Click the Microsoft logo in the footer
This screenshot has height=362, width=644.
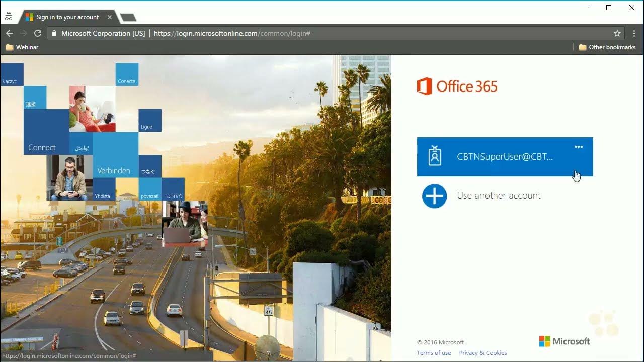tap(564, 341)
